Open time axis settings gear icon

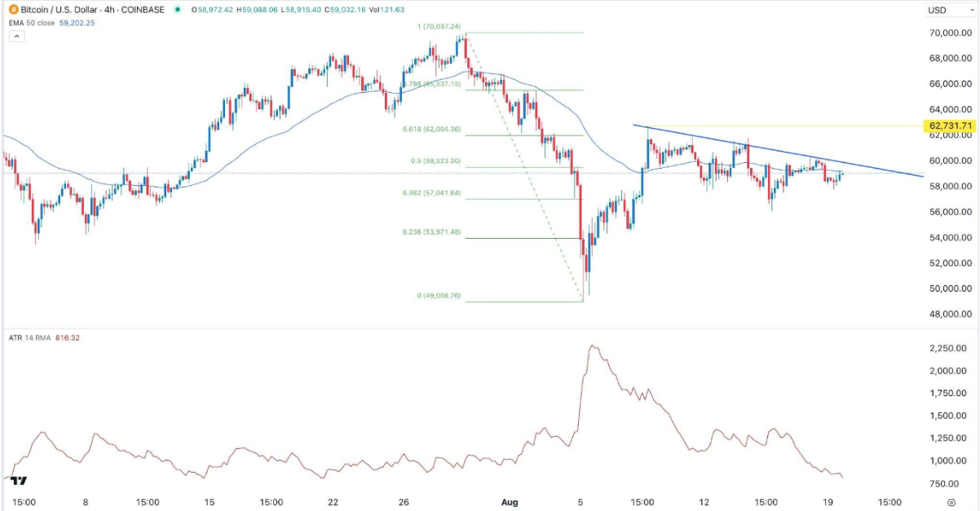point(951,502)
